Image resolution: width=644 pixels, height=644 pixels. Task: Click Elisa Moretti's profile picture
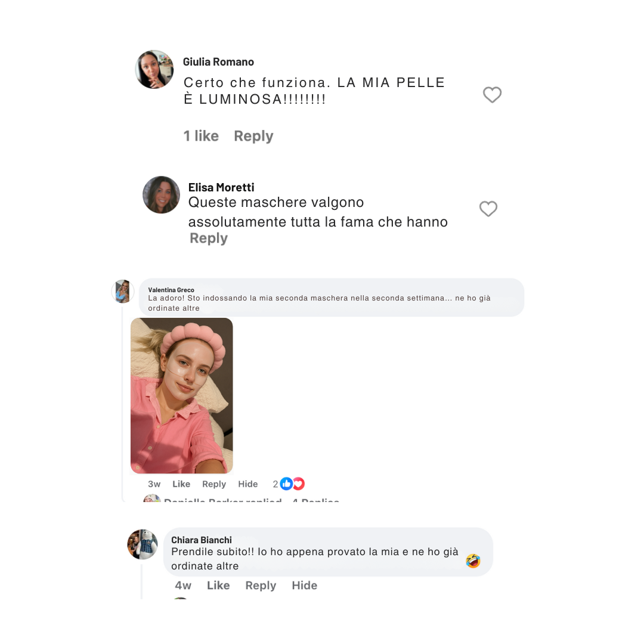coord(161,194)
